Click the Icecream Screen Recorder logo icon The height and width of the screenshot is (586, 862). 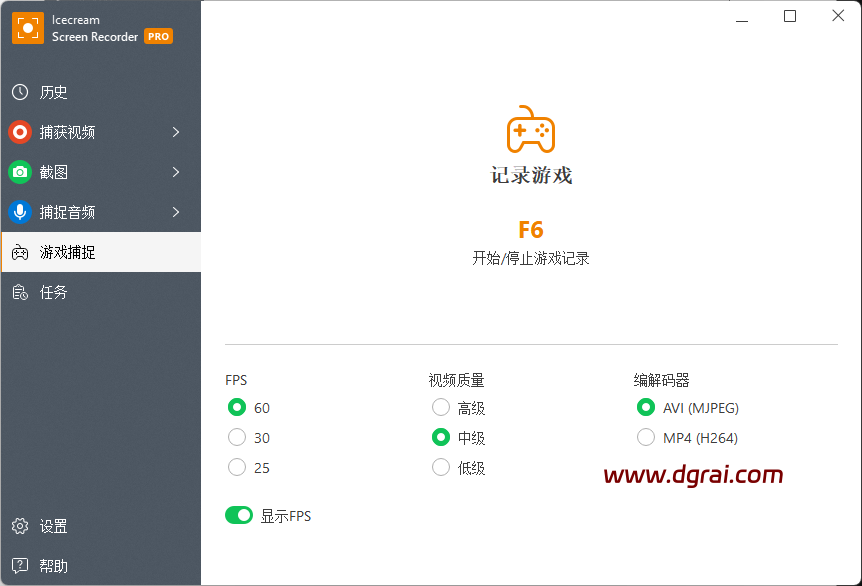[x=27, y=27]
